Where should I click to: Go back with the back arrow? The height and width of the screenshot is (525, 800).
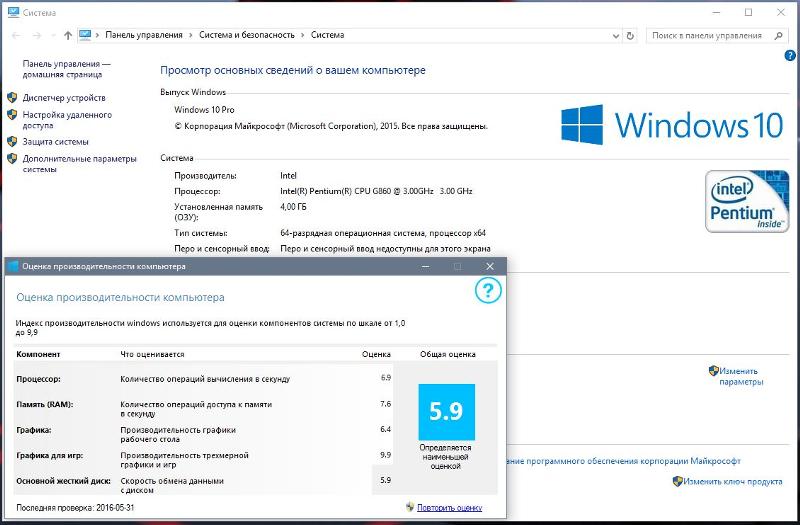tap(16, 35)
